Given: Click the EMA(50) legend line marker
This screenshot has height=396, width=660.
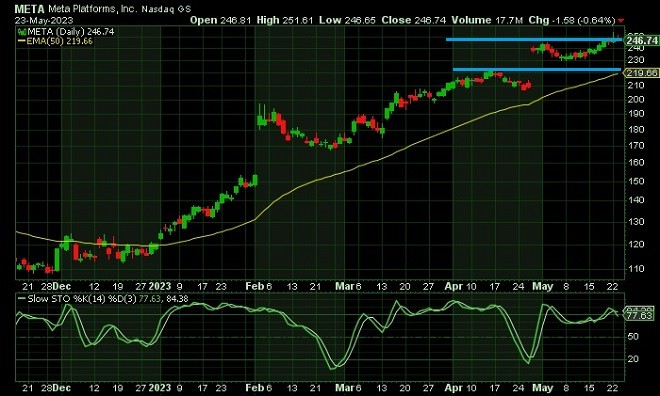Looking at the screenshot, I should pyautogui.click(x=21, y=41).
